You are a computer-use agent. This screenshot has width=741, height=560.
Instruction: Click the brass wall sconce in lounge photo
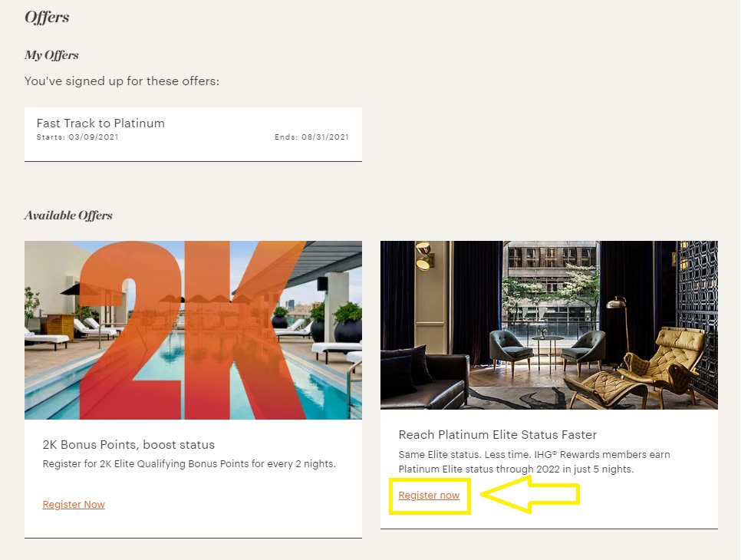point(423,255)
